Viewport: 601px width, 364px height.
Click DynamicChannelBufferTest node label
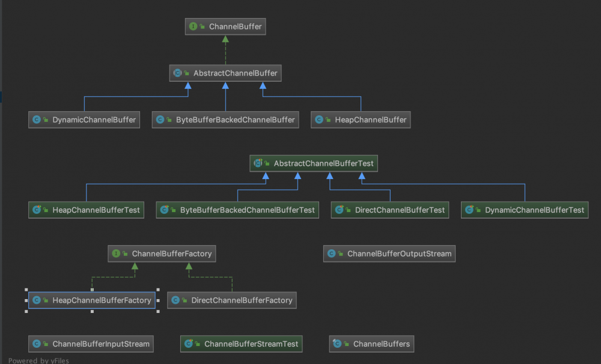click(x=534, y=210)
